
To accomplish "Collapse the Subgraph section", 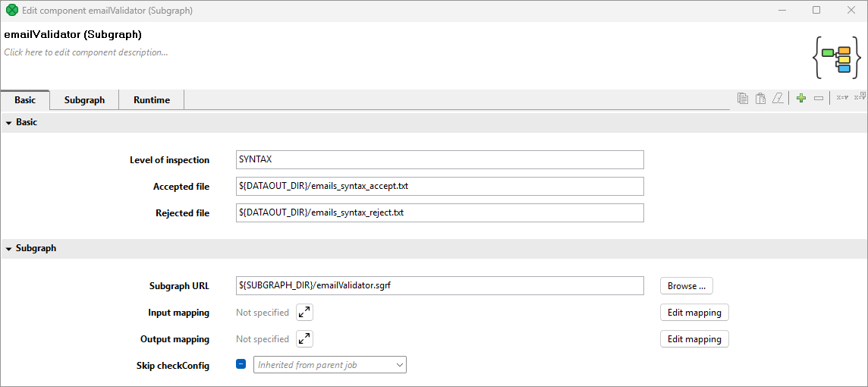I will click(9, 248).
